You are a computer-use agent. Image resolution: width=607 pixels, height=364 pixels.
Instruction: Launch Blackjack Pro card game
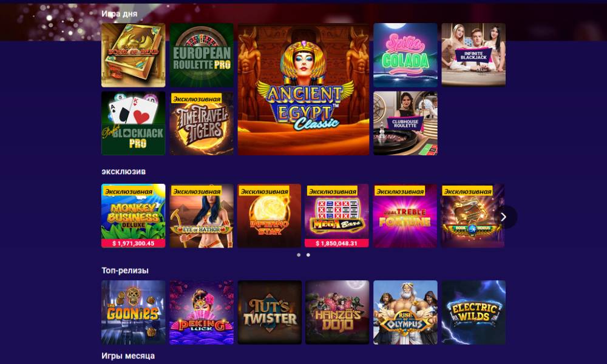coord(133,123)
